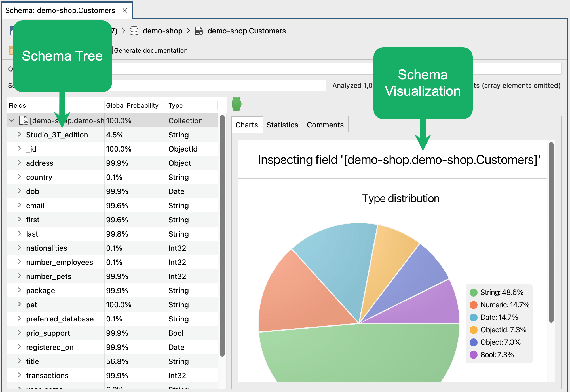Expand the _id field
This screenshot has height=392, width=570.
point(19,148)
